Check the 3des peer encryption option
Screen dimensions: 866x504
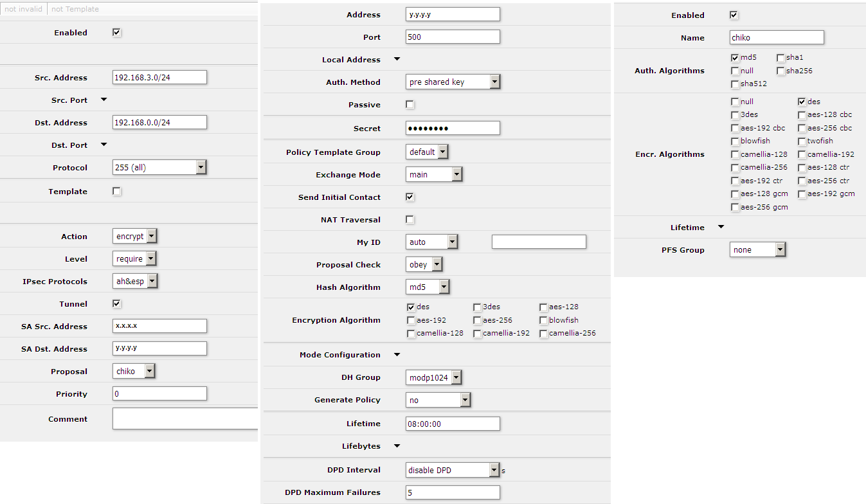477,307
